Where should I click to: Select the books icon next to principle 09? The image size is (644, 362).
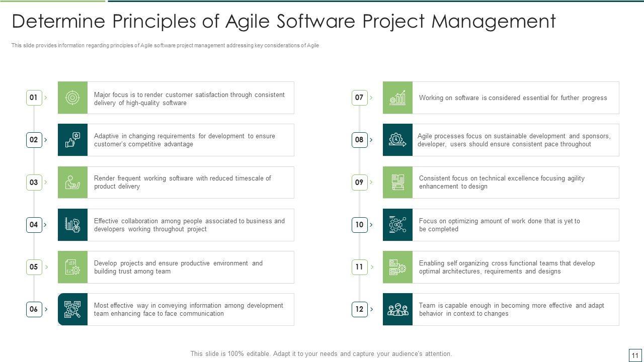[397, 182]
